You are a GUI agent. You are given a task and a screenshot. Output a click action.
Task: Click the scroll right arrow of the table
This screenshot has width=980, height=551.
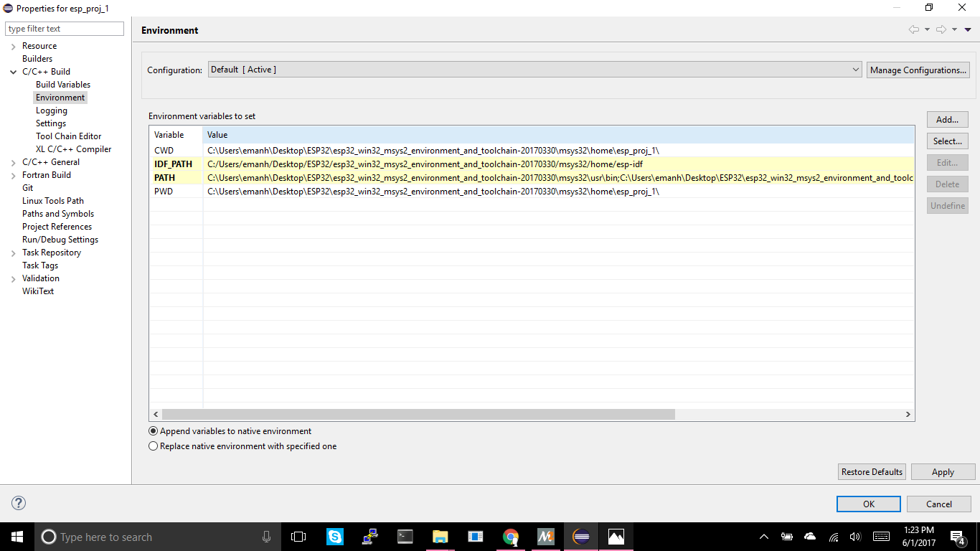point(908,414)
